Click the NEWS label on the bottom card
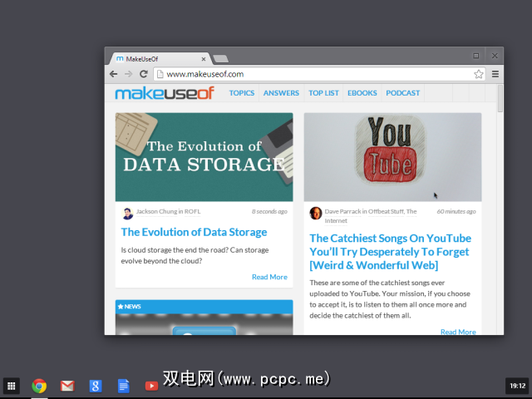The image size is (532, 399). pos(130,307)
